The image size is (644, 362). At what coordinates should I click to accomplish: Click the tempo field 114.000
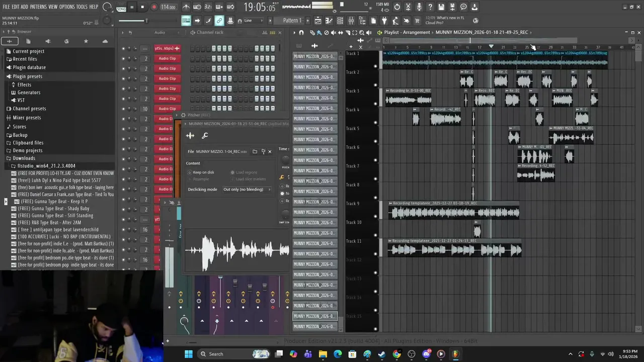[x=168, y=7]
